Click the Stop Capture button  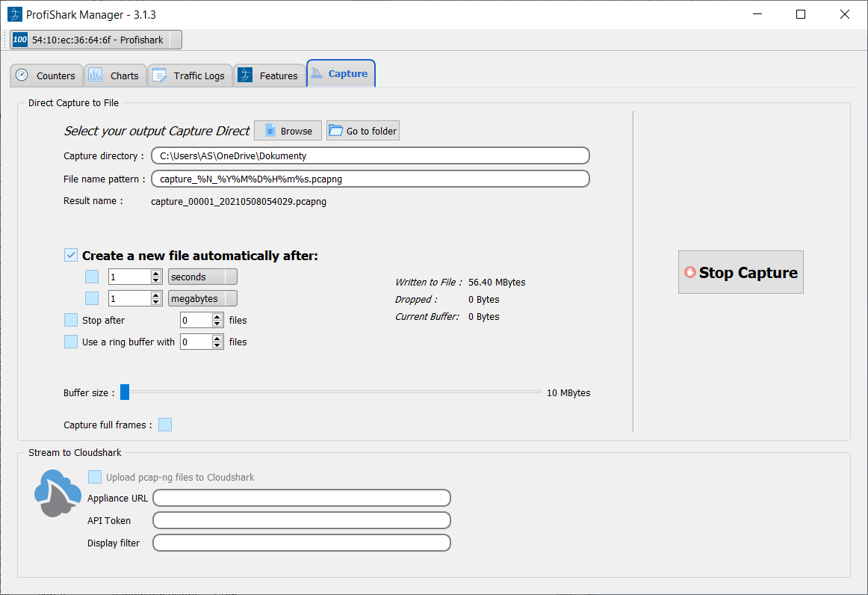(741, 272)
